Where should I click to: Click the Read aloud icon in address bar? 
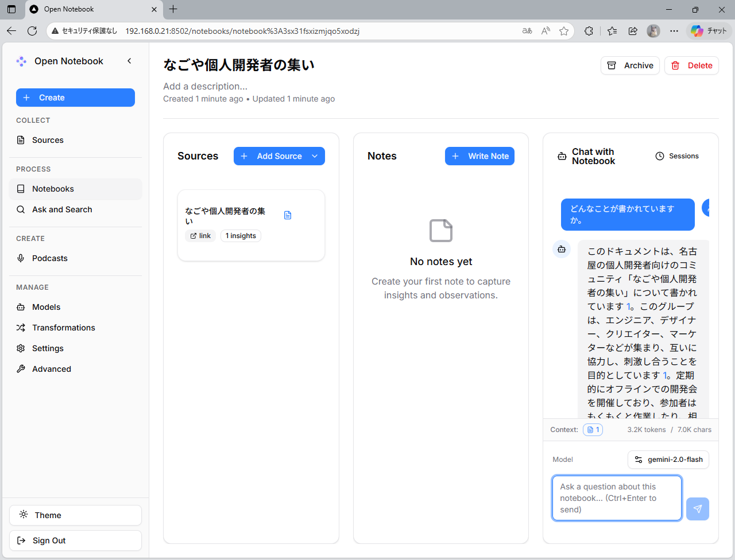tap(546, 31)
